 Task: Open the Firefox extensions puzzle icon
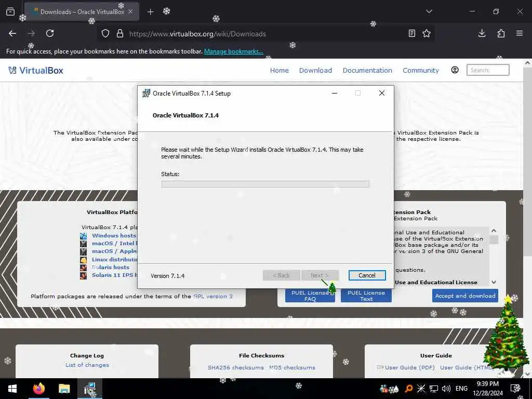501,33
